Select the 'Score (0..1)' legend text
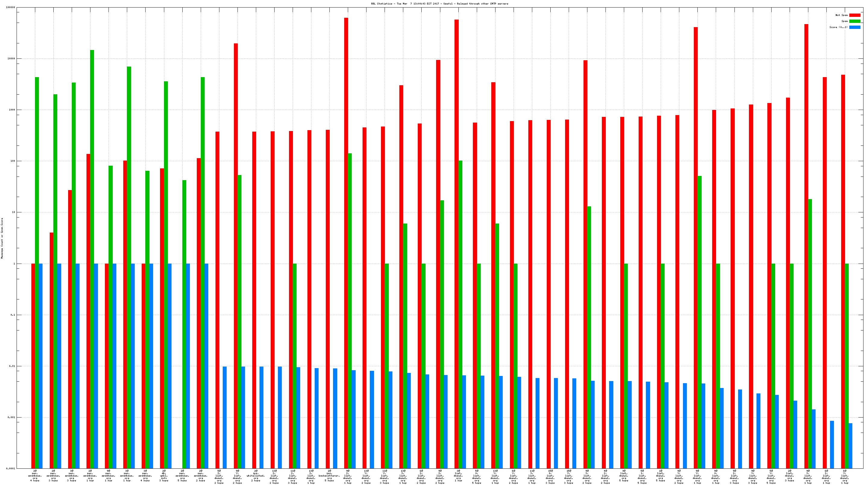This screenshot has height=488, width=868. pyautogui.click(x=838, y=27)
